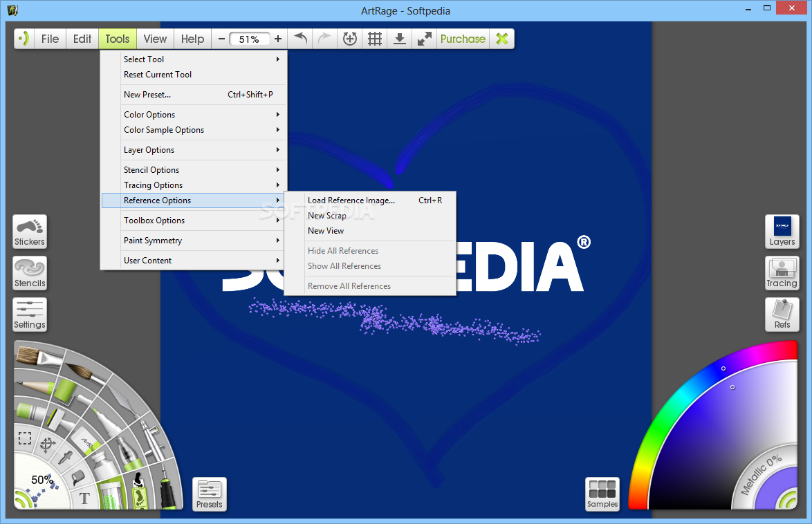
Task: Open the Help menu
Action: pyautogui.click(x=193, y=39)
